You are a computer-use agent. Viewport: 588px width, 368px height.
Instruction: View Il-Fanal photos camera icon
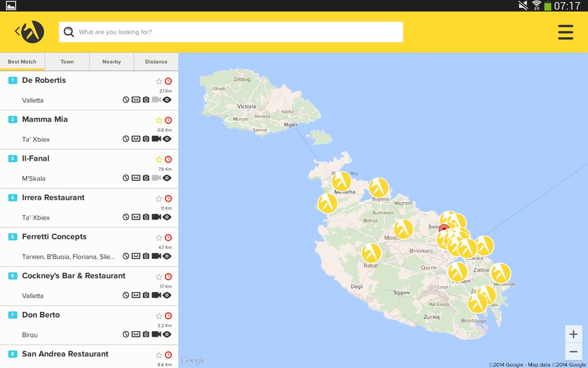[x=146, y=178]
